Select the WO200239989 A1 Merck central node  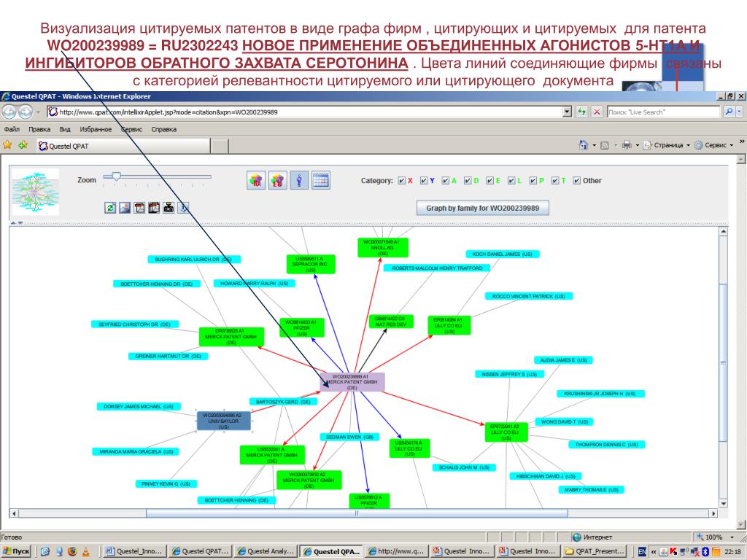(352, 382)
